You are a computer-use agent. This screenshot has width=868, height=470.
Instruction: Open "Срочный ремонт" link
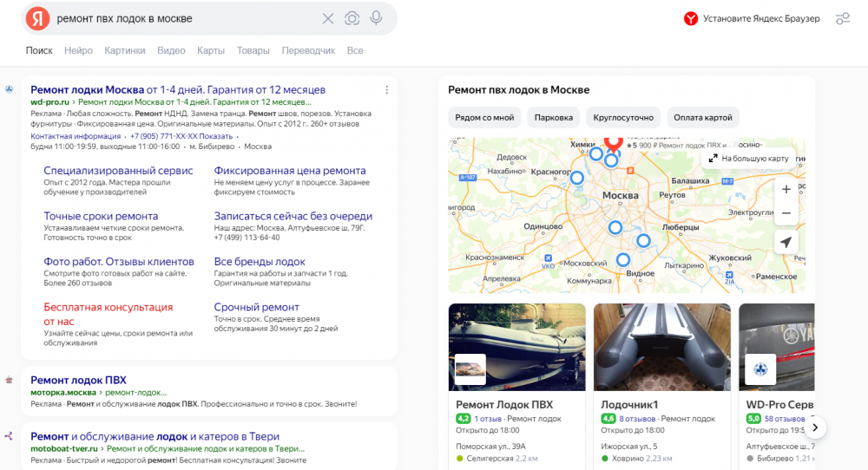pyautogui.click(x=256, y=307)
